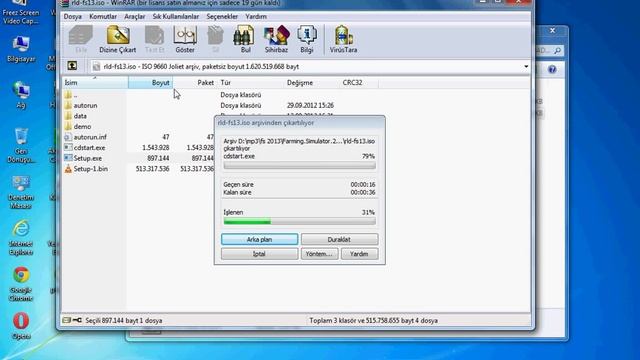Launch Opera desktop icon
Image resolution: width=640 pixels, height=360 pixels.
coord(21,326)
